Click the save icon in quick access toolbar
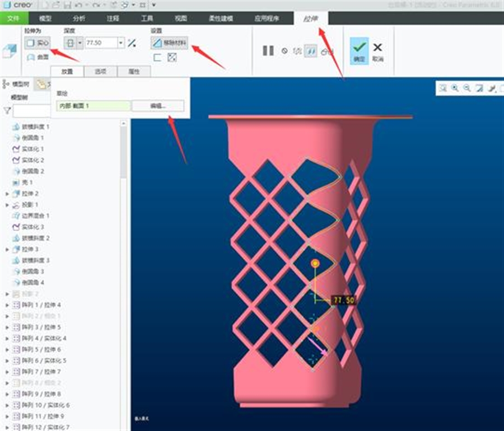504x431 pixels. [x=67, y=5]
